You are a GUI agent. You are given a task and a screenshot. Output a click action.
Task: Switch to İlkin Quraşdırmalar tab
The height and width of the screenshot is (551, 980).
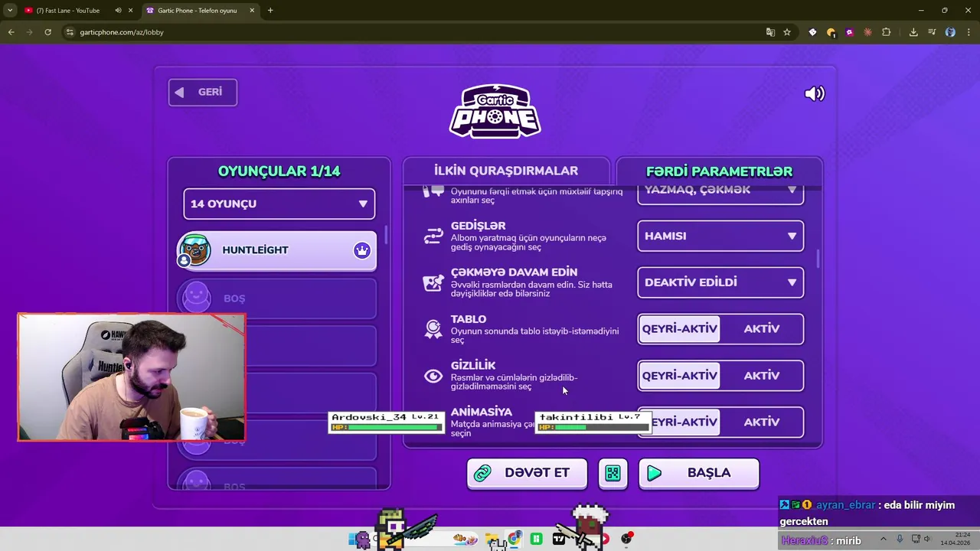[506, 171]
